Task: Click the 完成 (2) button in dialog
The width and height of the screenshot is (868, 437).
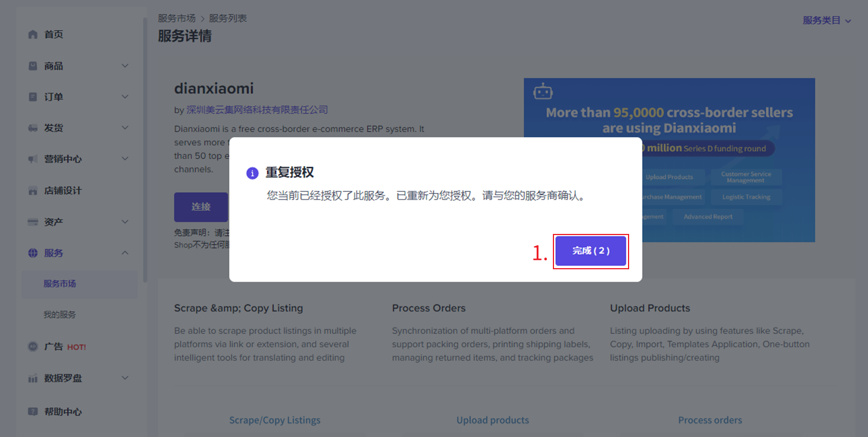Action: [590, 251]
